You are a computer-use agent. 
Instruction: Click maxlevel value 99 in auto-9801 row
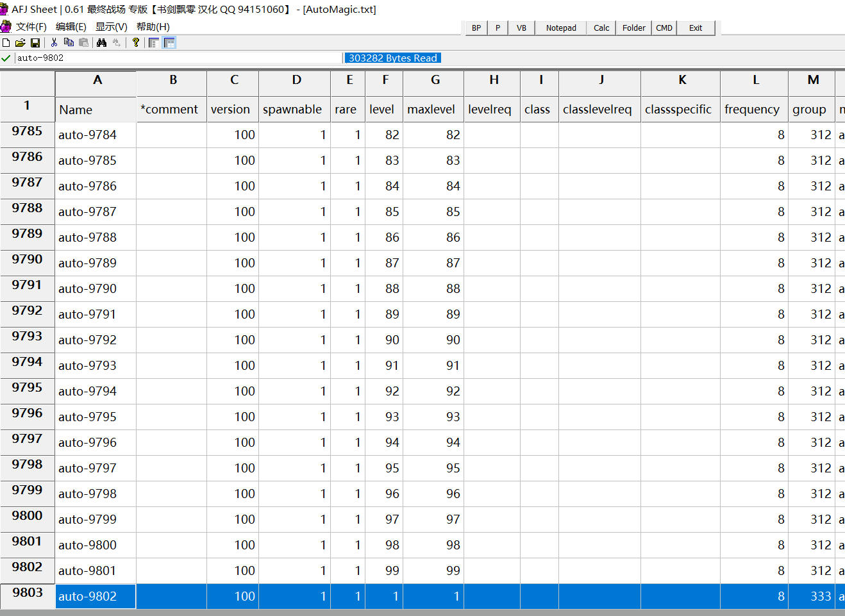click(x=433, y=570)
